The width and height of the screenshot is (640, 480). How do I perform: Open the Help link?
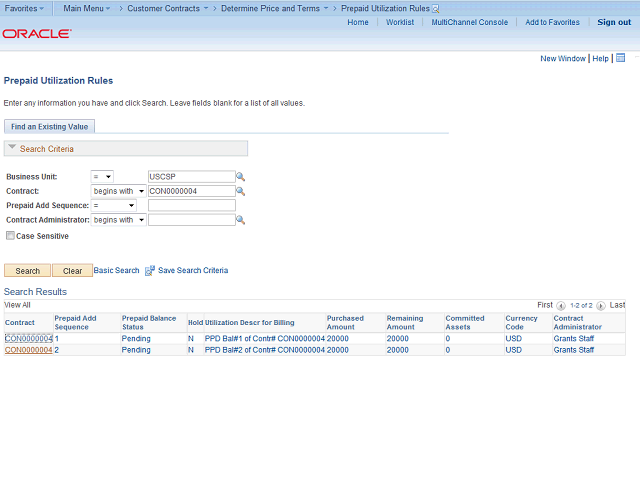tap(600, 58)
